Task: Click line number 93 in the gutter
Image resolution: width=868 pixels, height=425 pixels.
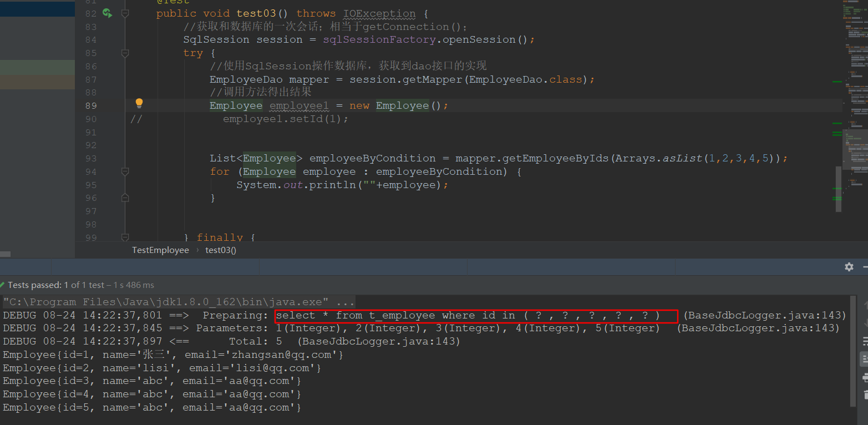Action: pyautogui.click(x=90, y=158)
